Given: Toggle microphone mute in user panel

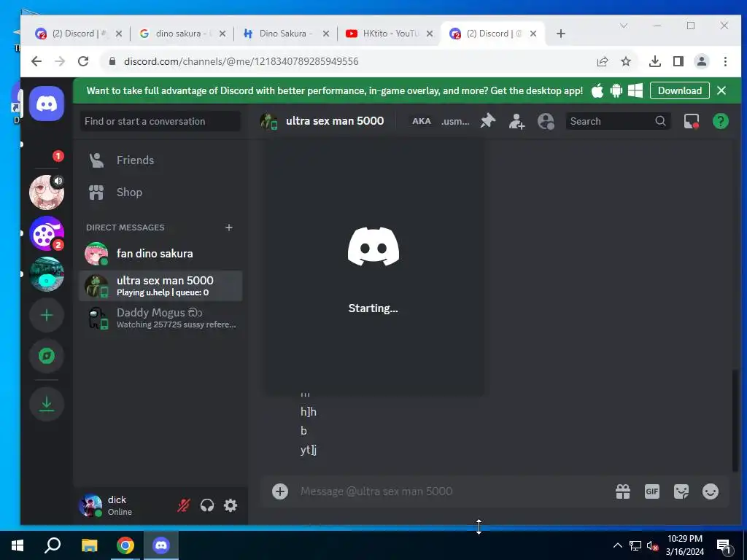Looking at the screenshot, I should coord(183,505).
